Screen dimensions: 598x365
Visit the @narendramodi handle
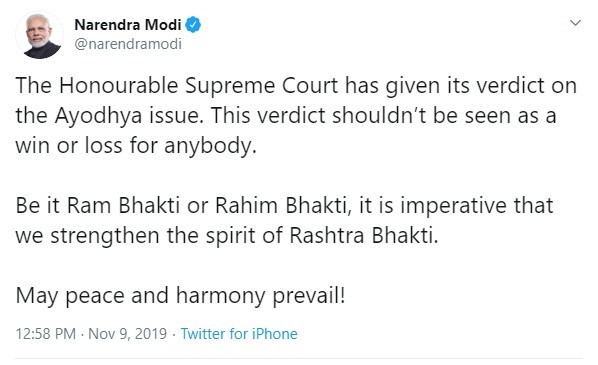pyautogui.click(x=128, y=44)
